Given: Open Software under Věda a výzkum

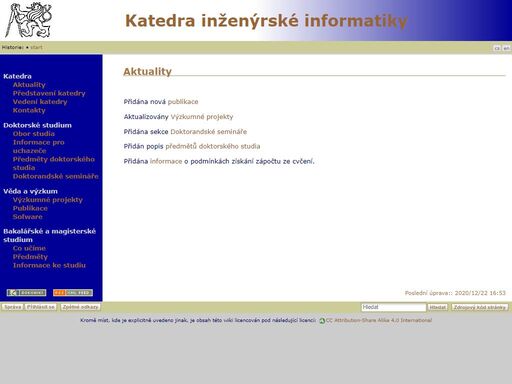Looking at the screenshot, I should point(28,217).
